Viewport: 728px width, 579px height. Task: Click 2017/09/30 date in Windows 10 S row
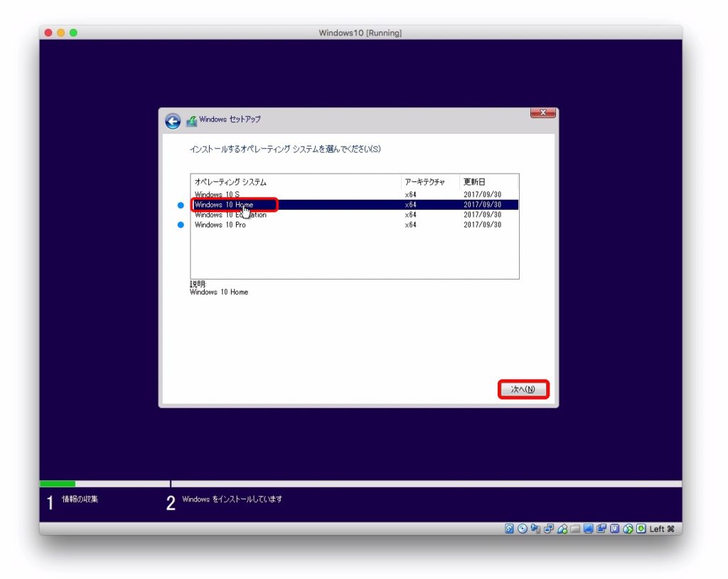[x=483, y=194]
